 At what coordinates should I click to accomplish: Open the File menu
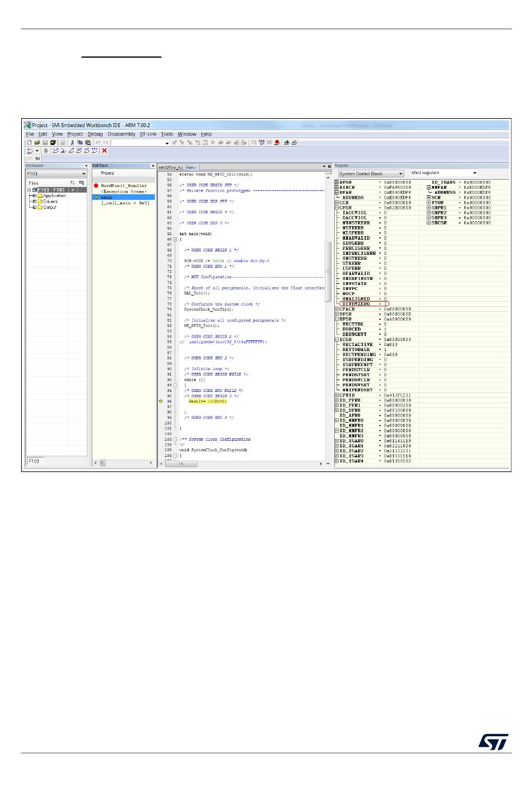pos(30,134)
